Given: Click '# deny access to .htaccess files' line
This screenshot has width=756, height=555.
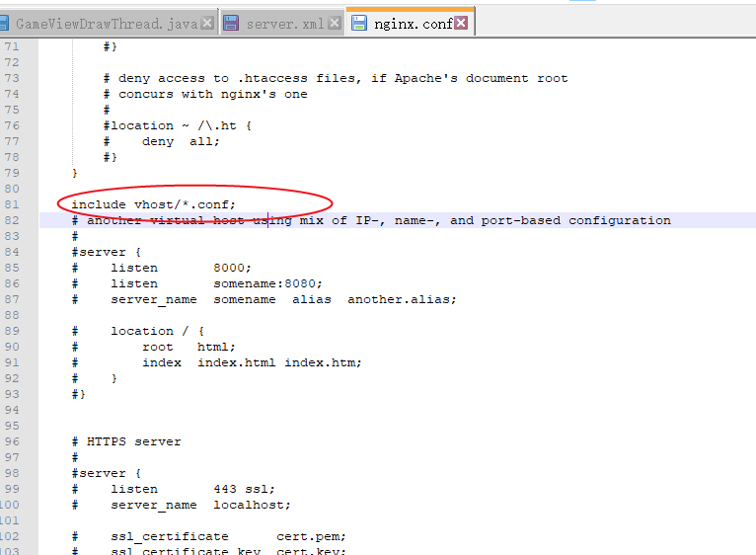Looking at the screenshot, I should (x=336, y=78).
